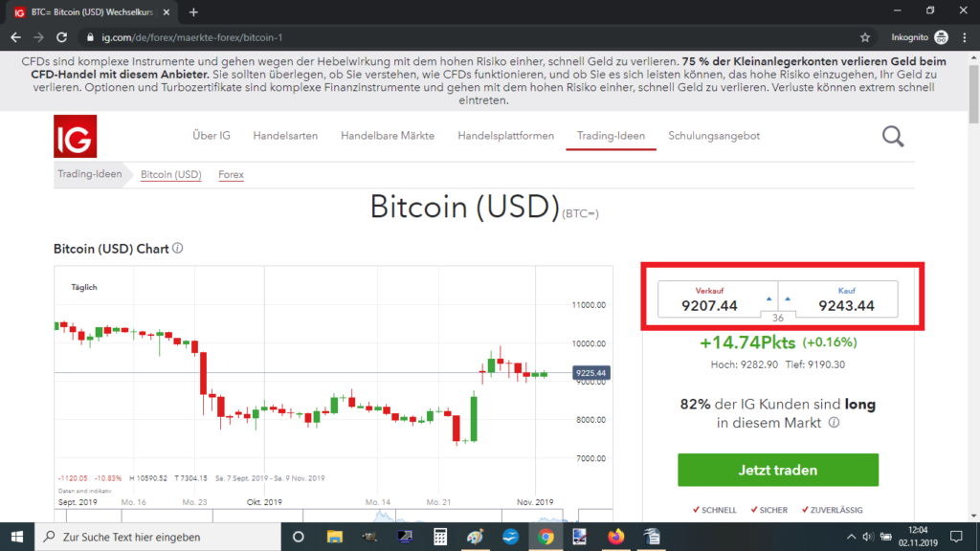This screenshot has width=980, height=551.
Task: Go back with browser back arrow
Action: 15,37
